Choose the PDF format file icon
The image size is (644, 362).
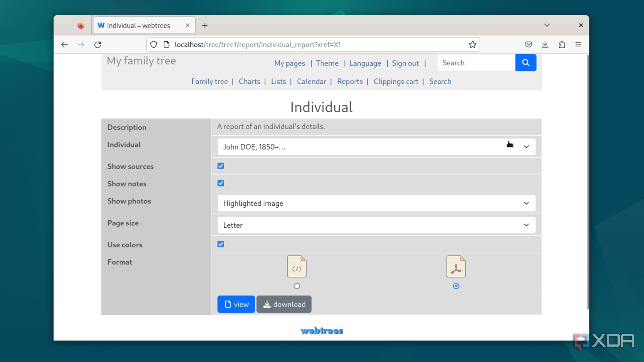456,266
